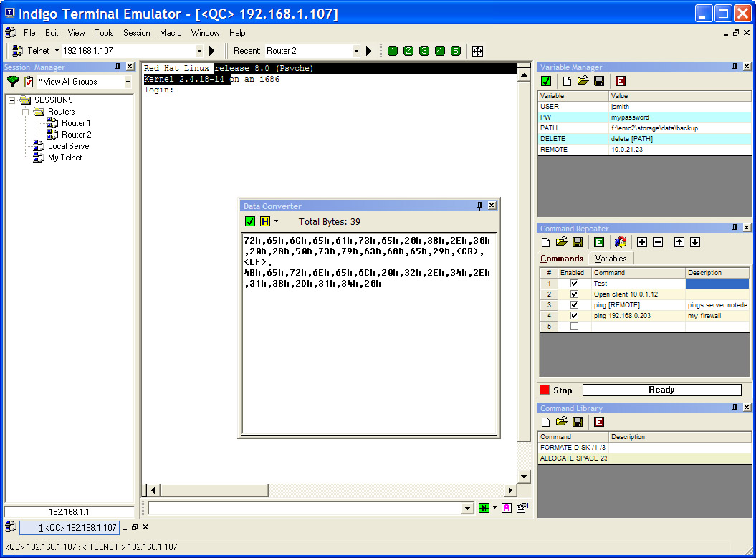
Task: Open the Recent Router 2 dropdown
Action: (x=356, y=51)
